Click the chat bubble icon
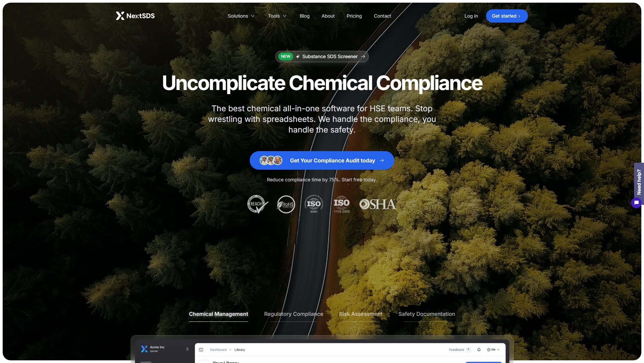Screen dimensions: 644x363 [x=636, y=203]
